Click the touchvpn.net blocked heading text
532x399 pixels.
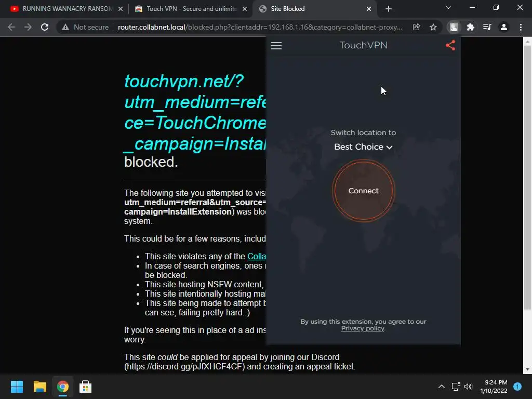tap(195, 112)
